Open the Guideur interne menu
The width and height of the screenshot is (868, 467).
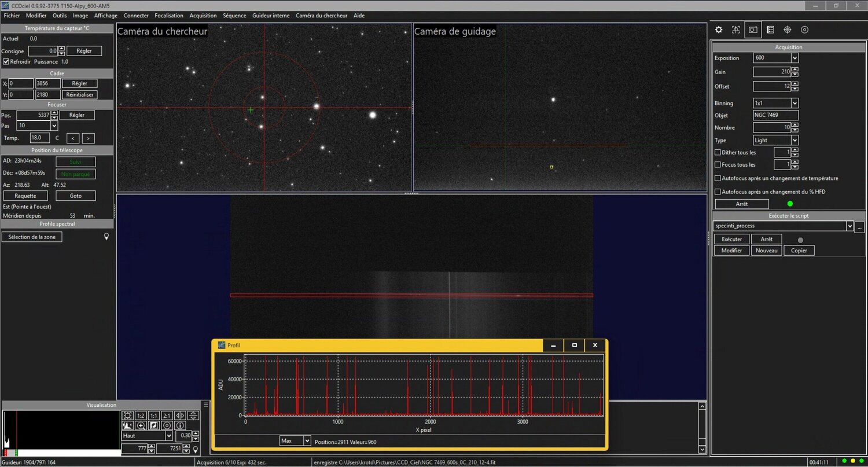[271, 16]
